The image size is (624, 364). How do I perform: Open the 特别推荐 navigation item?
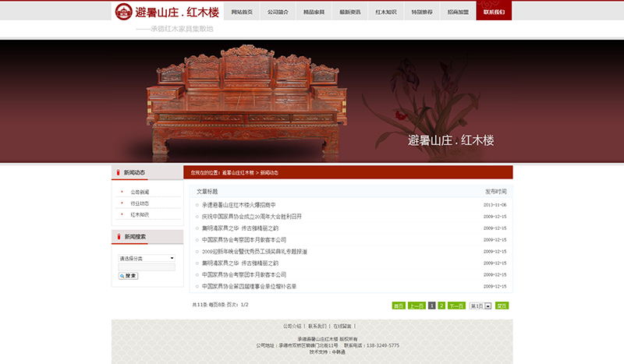(422, 12)
